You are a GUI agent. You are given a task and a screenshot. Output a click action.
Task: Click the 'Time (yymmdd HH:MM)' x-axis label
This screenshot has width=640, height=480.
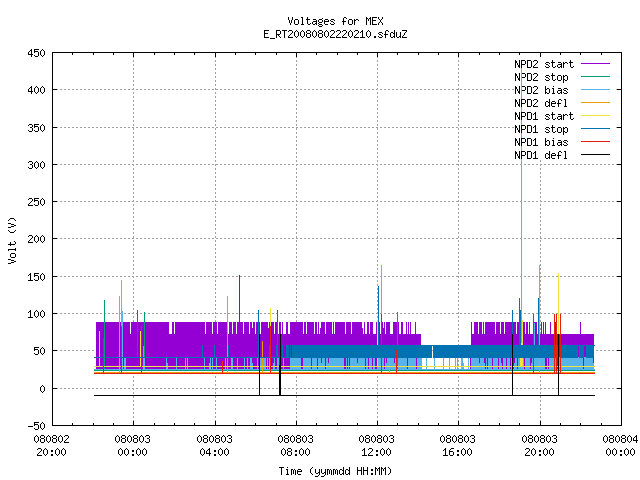pyautogui.click(x=335, y=471)
